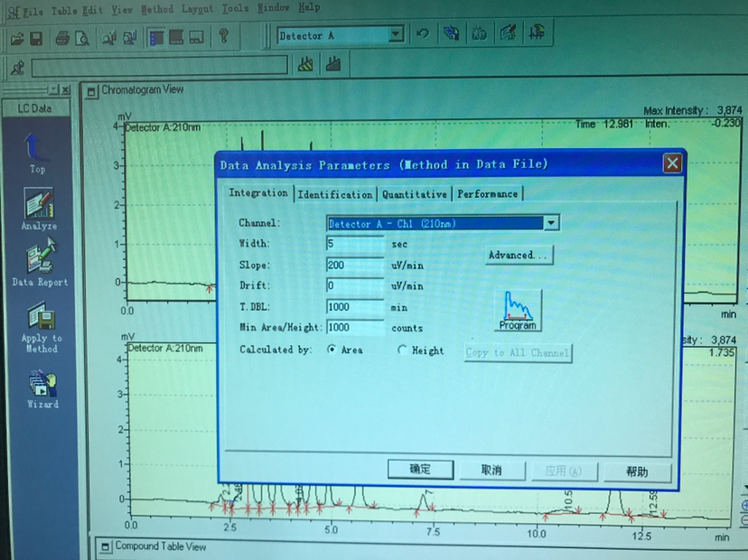Viewport: 748px width, 560px height.
Task: Click the Min Area/Height input field
Action: point(355,327)
